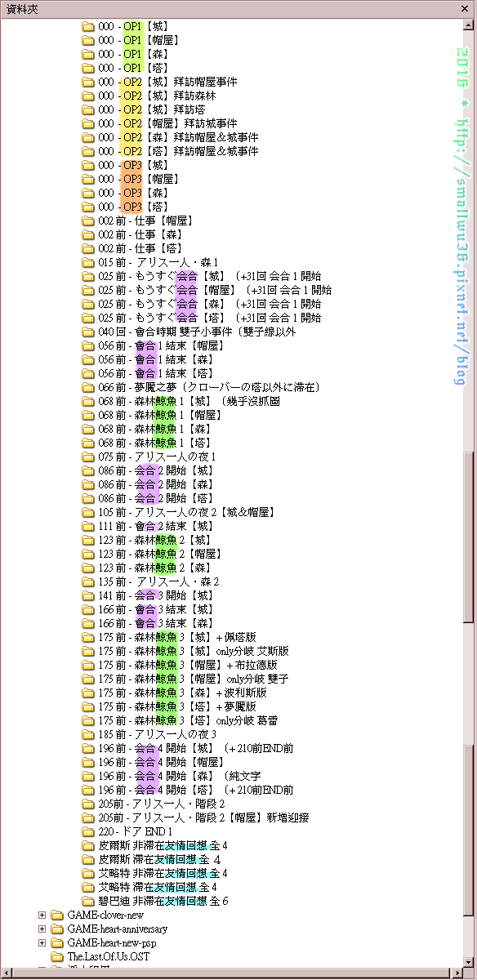The height and width of the screenshot is (980, 477).
Task: Click folder icon of 068前 - 森林鯨魚1【帽屋】
Action: pos(88,415)
